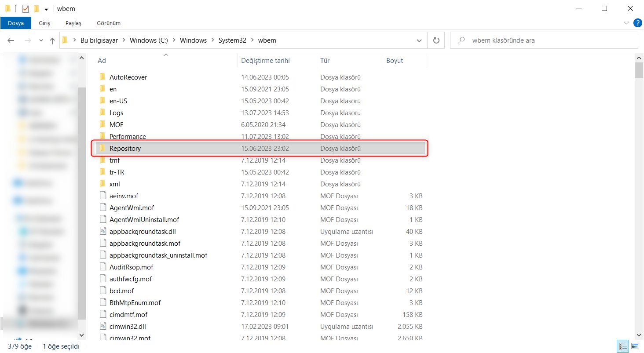This screenshot has width=644, height=353.
Task: Select appbackgroundtask.dll file icon
Action: point(102,231)
